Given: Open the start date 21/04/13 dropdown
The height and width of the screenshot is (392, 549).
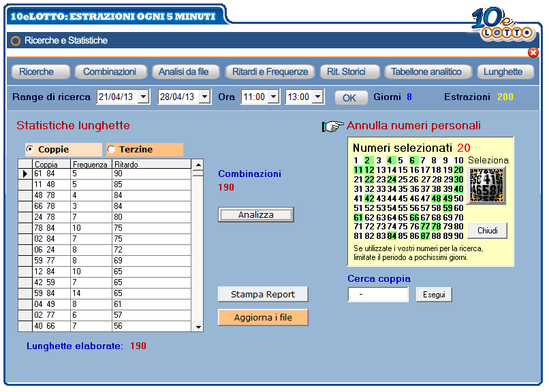Looking at the screenshot, I should tap(143, 97).
